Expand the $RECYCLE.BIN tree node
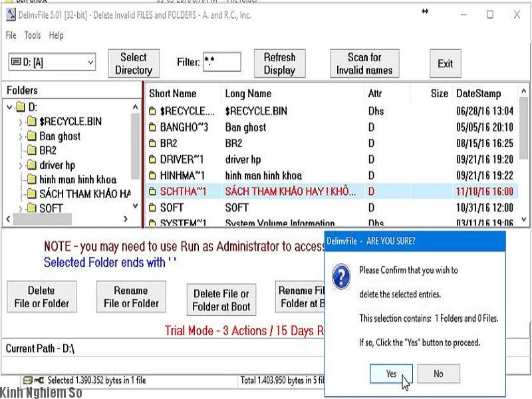Image resolution: width=532 pixels, height=399 pixels. coord(21,122)
